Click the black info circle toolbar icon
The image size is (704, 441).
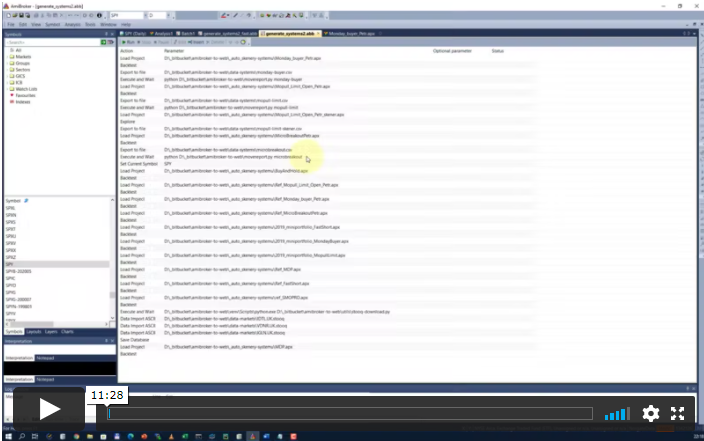tap(99, 15)
